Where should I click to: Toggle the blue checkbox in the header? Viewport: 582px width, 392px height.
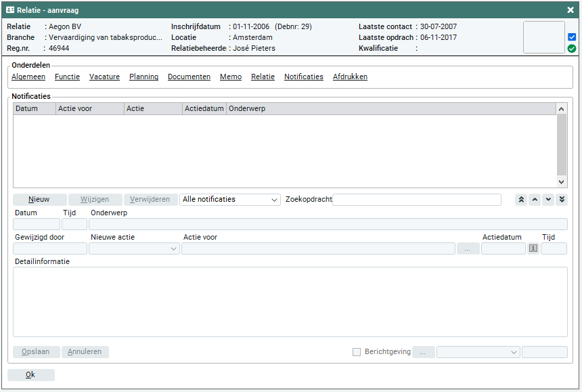tap(572, 37)
